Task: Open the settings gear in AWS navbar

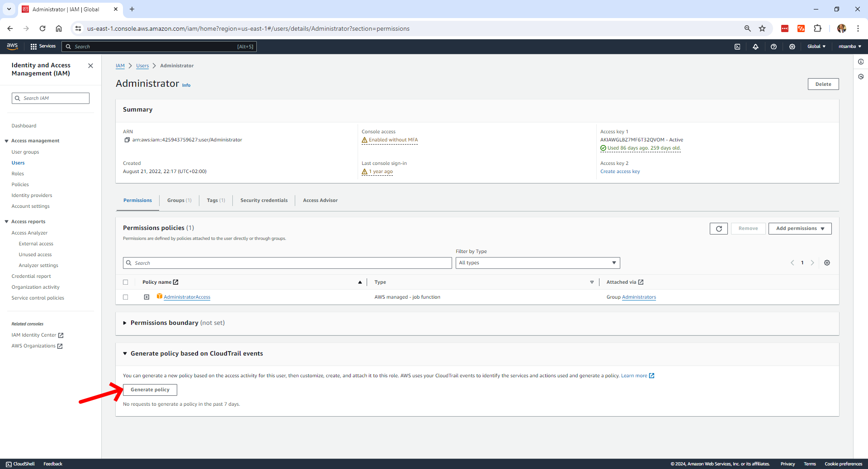Action: 792,47
